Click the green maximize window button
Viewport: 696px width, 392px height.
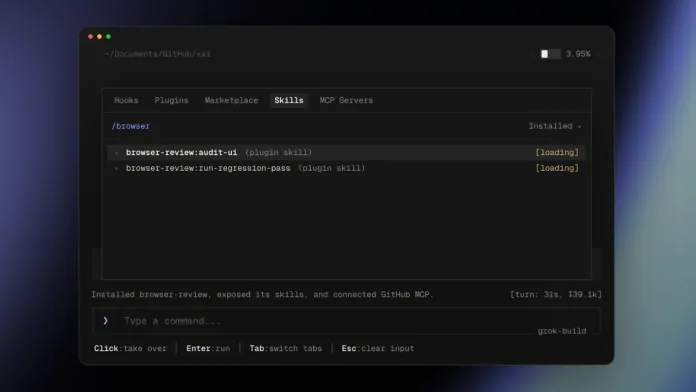(108, 36)
